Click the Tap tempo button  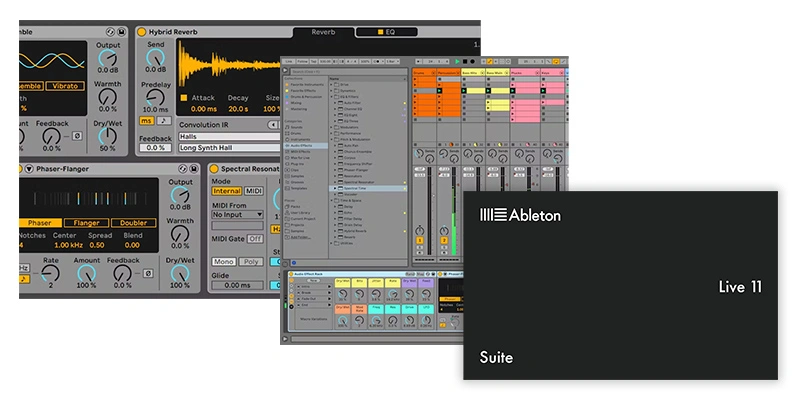pos(313,62)
